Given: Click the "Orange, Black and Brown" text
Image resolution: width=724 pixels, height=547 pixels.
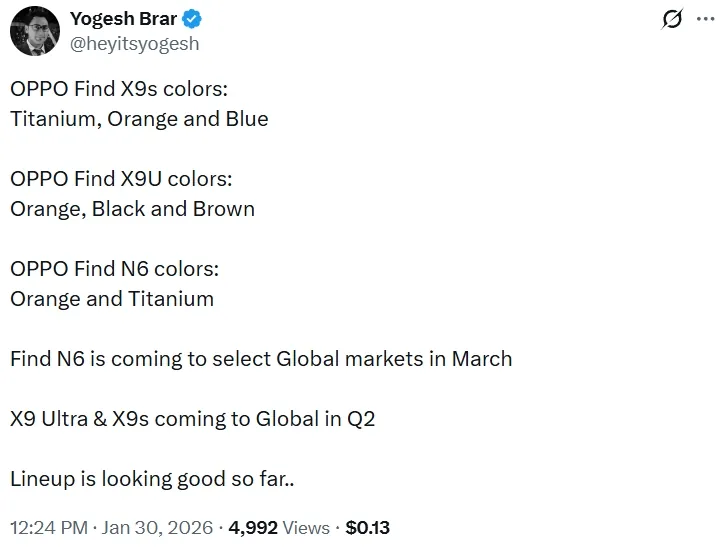Looking at the screenshot, I should 132,209.
